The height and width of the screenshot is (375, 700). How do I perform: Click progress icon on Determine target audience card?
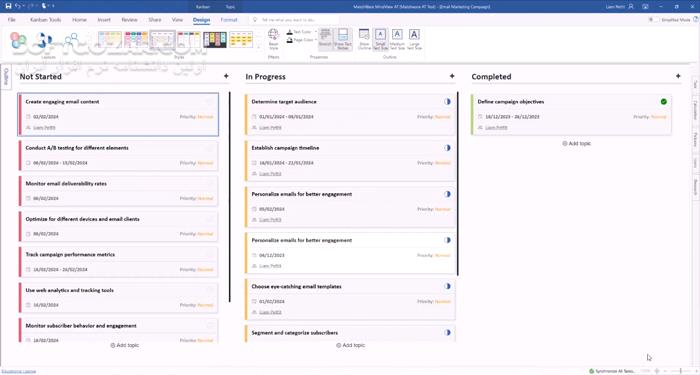click(447, 102)
